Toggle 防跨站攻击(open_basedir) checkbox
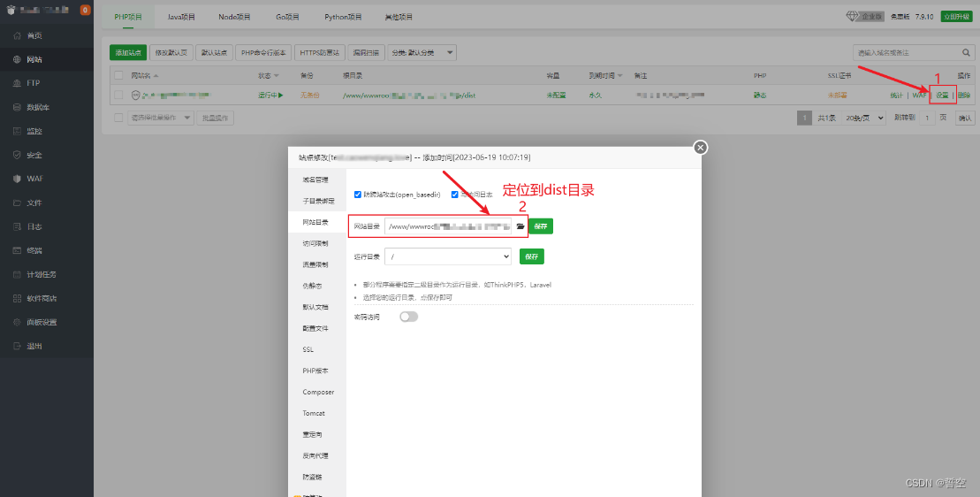The width and height of the screenshot is (980, 497). point(358,195)
